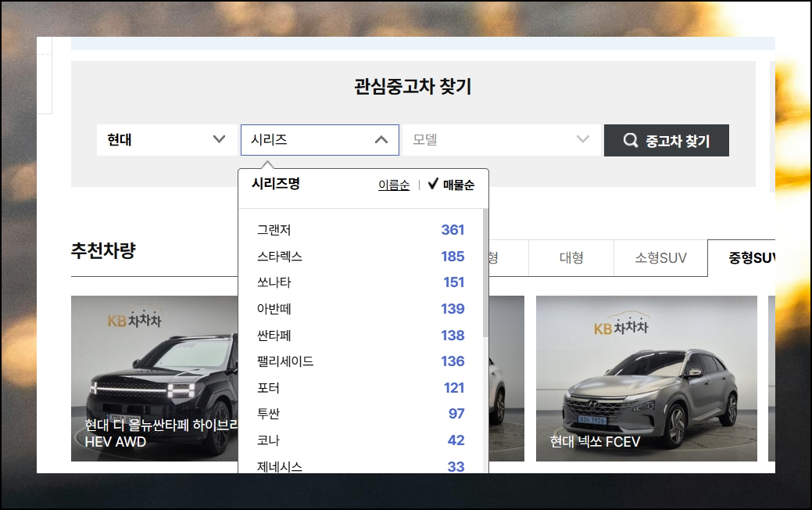Screen dimensions: 812x510
Task: Click the 138 count next to 싼타페
Action: click(453, 336)
